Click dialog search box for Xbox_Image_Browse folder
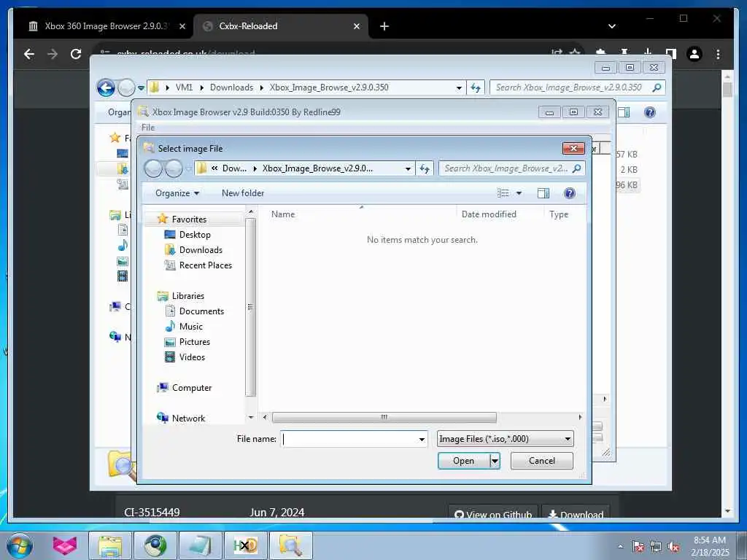Image resolution: width=747 pixels, height=560 pixels. click(x=511, y=168)
